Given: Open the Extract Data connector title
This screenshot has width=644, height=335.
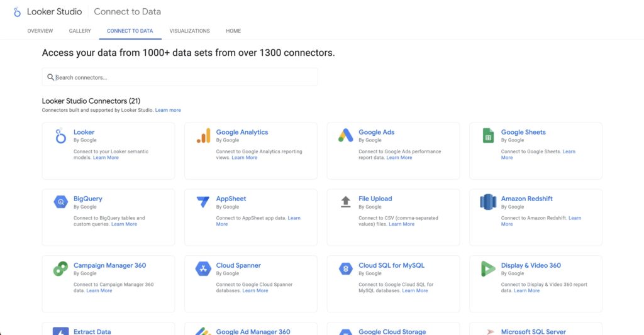Looking at the screenshot, I should 92,331.
